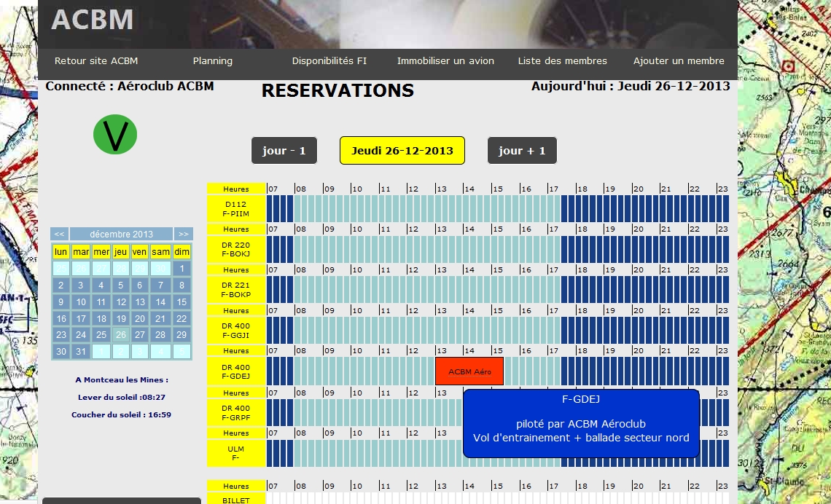Image resolution: width=831 pixels, height=504 pixels.
Task: Open Disponibilités FI menu
Action: tap(329, 61)
